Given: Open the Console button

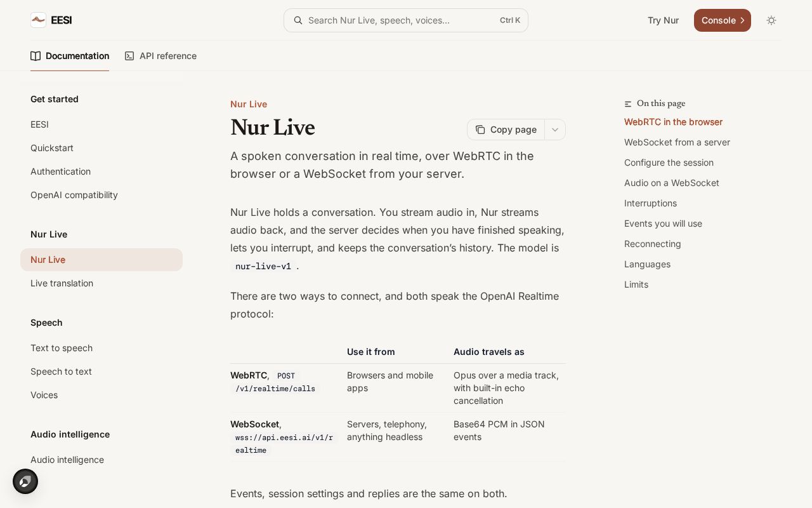Looking at the screenshot, I should [x=723, y=20].
